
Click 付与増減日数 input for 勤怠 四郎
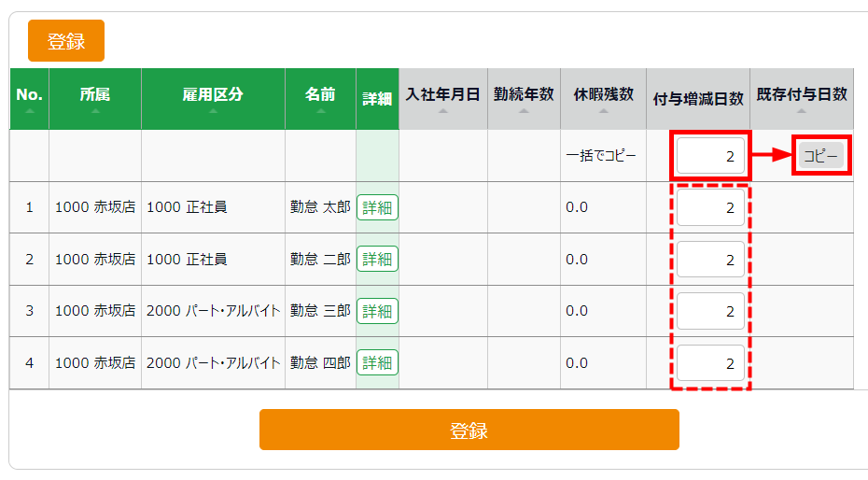[x=710, y=362]
